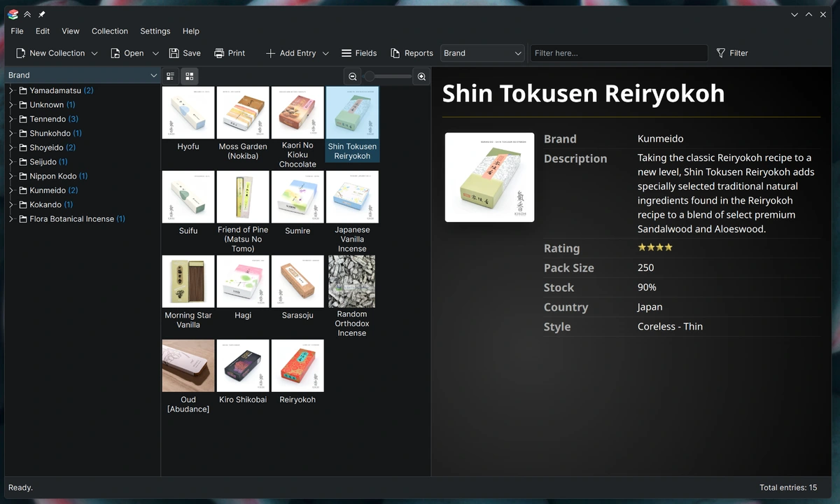Click the large cover image in details pane
The height and width of the screenshot is (504, 840).
tap(489, 177)
